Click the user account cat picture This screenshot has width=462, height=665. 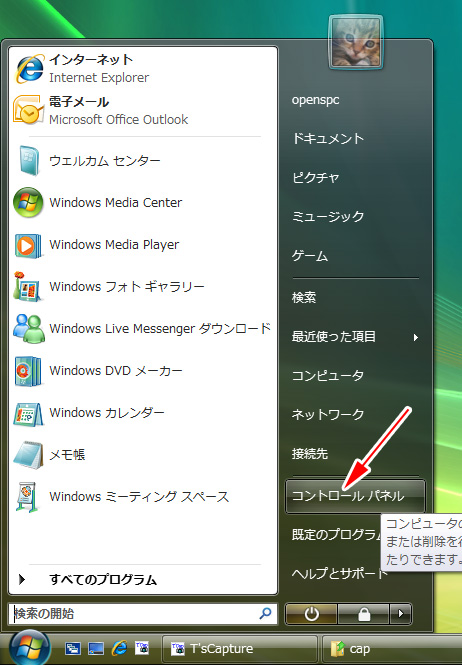click(x=356, y=42)
